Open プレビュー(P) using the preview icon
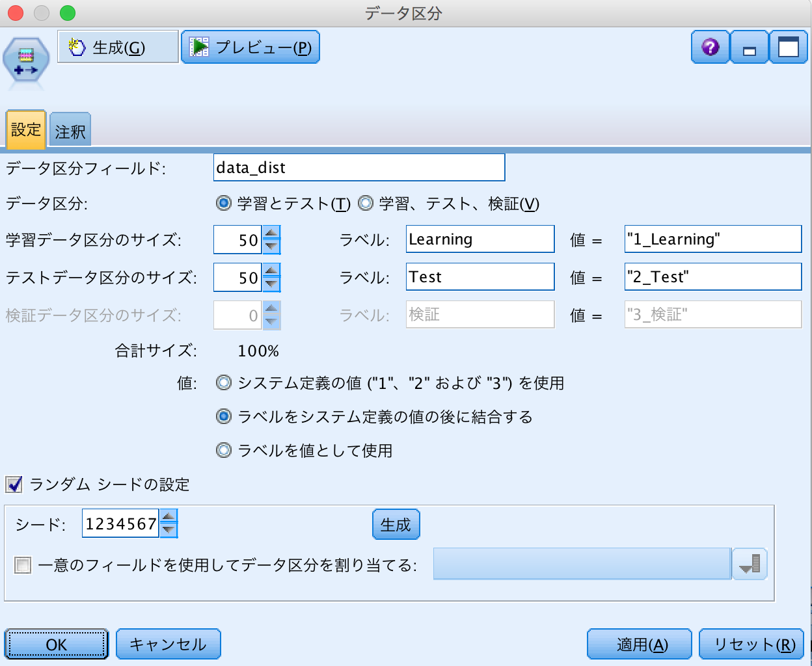812x666 pixels. tap(200, 46)
